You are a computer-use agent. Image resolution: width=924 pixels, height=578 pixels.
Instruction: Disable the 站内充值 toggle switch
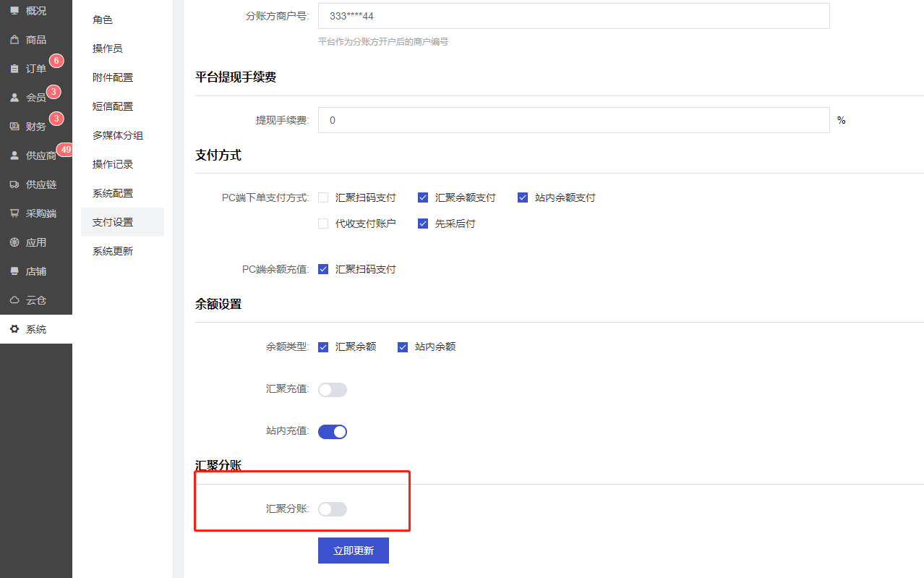333,432
